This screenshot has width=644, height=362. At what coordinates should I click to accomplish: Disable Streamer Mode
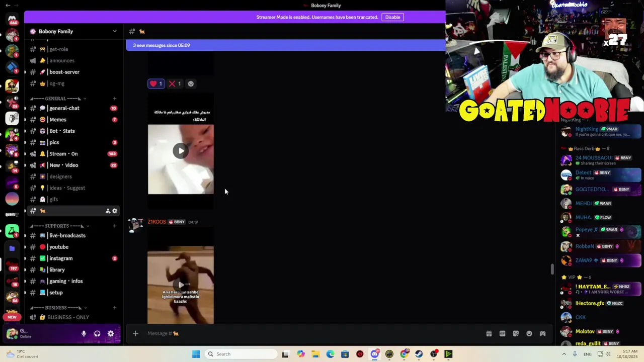tap(392, 17)
